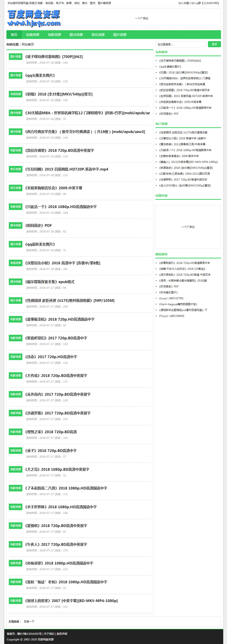Open post 《大传说》2018 720p
The height and width of the screenshot is (644, 227).
(x=56, y=376)
